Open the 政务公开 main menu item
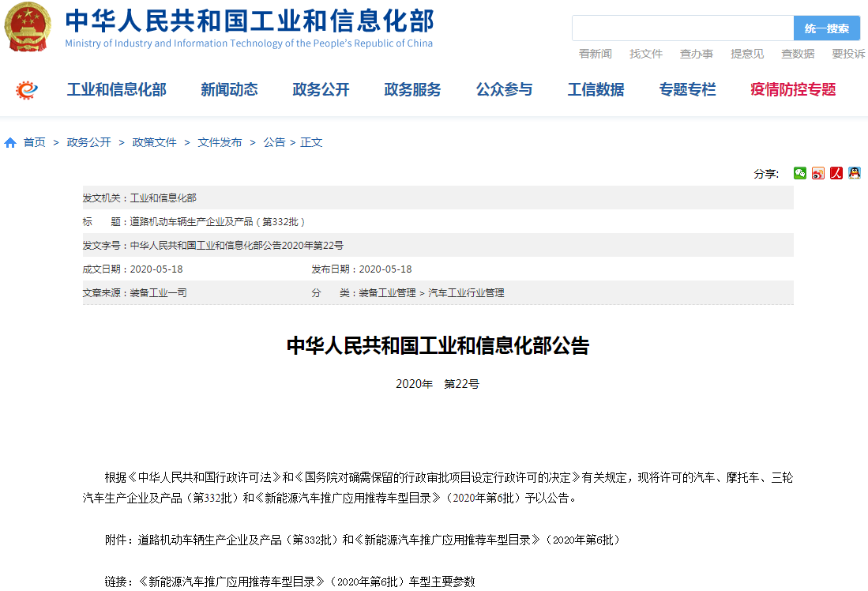868x591 pixels. click(321, 90)
